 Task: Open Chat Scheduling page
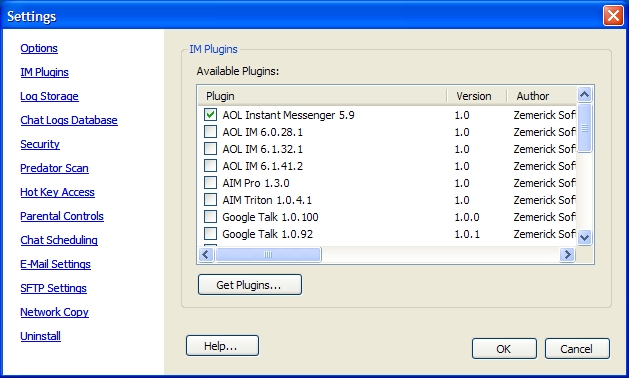(59, 240)
